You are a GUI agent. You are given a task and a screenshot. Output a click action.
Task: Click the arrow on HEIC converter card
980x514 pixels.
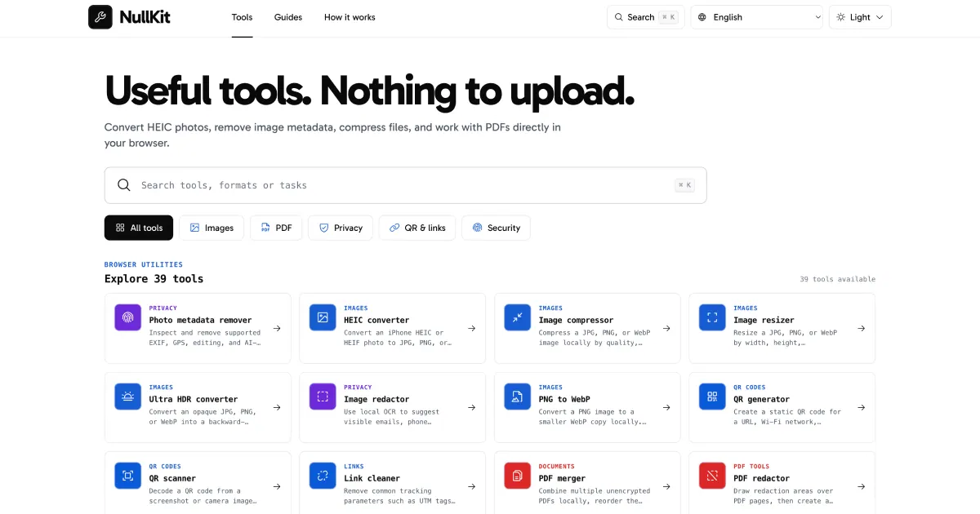(x=471, y=328)
